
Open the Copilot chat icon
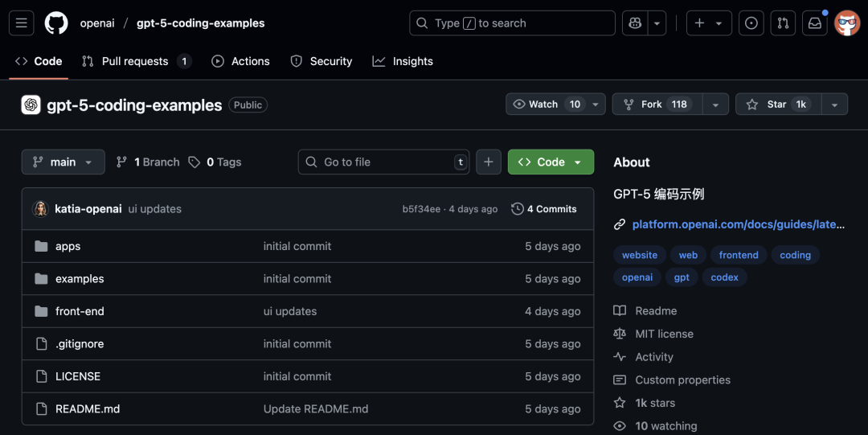pos(635,23)
